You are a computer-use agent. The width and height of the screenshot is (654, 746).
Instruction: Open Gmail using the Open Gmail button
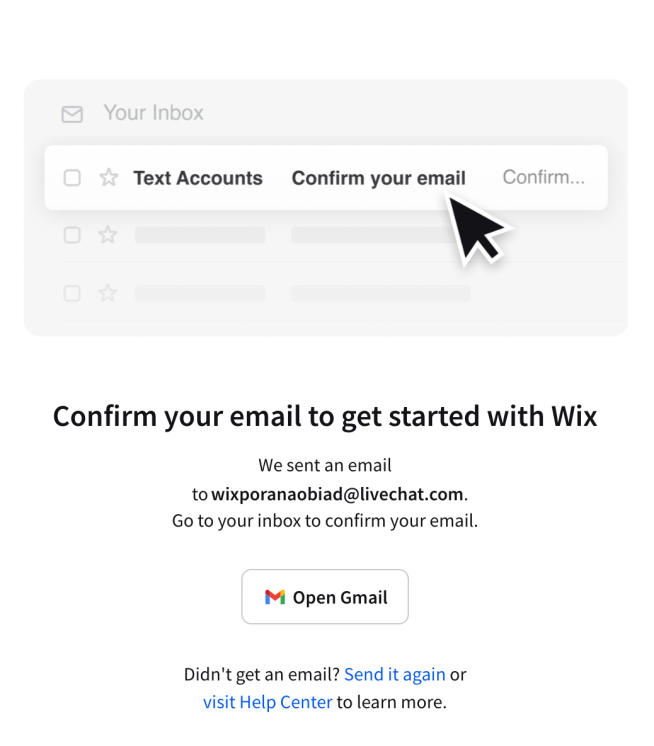[325, 597]
